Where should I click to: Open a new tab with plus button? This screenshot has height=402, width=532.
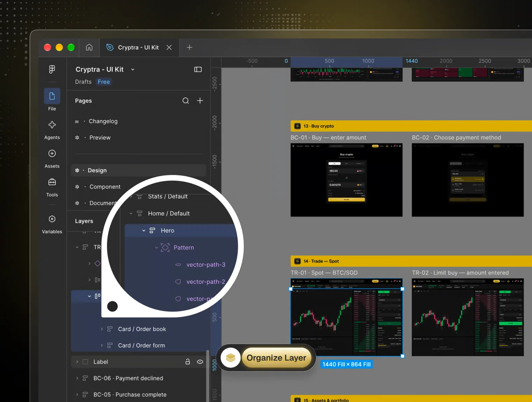click(x=189, y=47)
